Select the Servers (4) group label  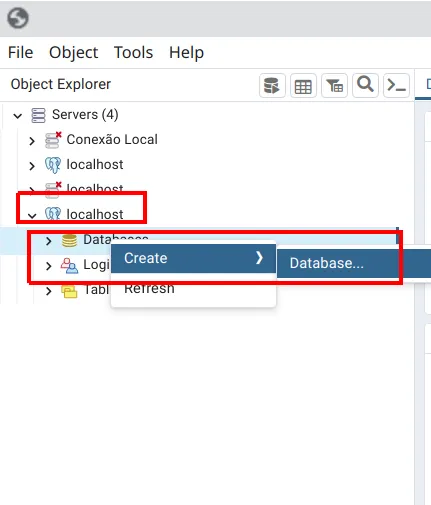coord(85,114)
